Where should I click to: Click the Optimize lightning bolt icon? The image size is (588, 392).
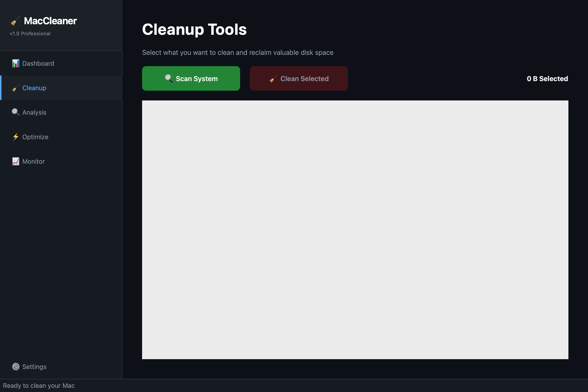point(15,137)
